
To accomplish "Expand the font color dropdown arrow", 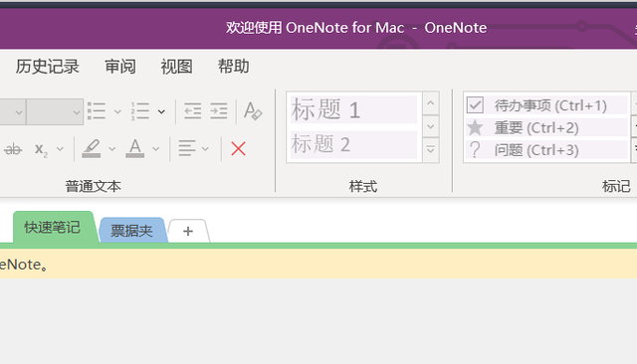I will tap(155, 149).
